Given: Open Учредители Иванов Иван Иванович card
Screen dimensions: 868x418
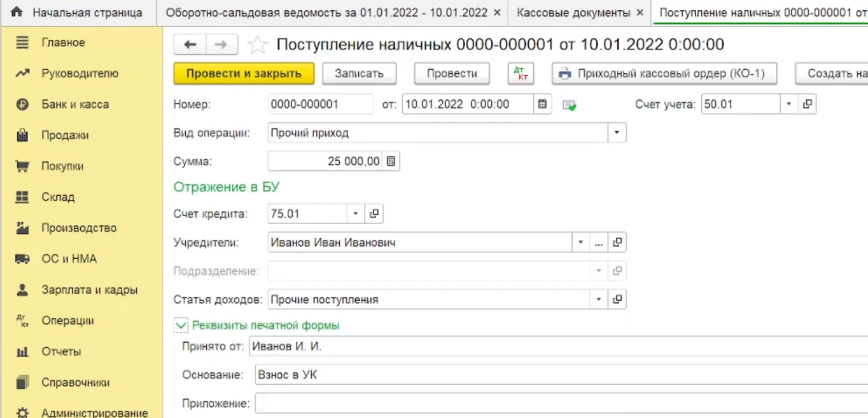Looking at the screenshot, I should tap(617, 242).
